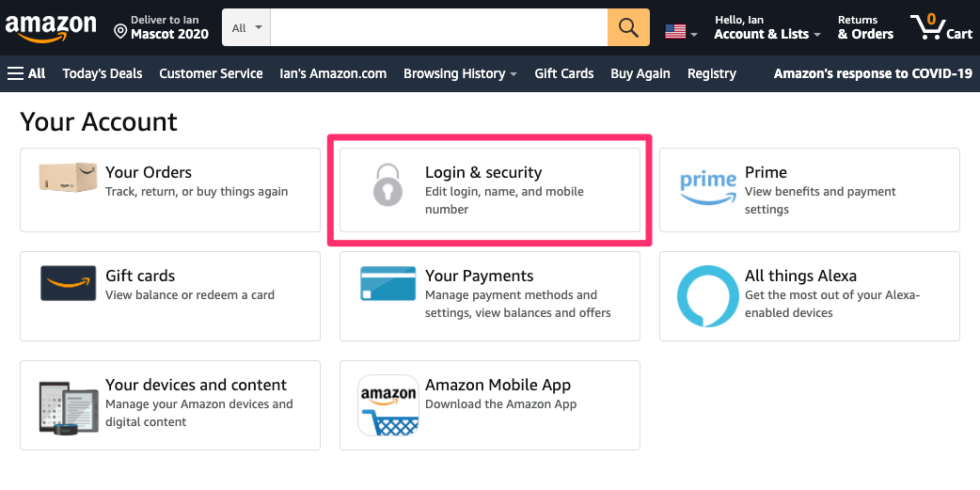
Task: Click the blue Your Payments card icon
Action: click(388, 283)
